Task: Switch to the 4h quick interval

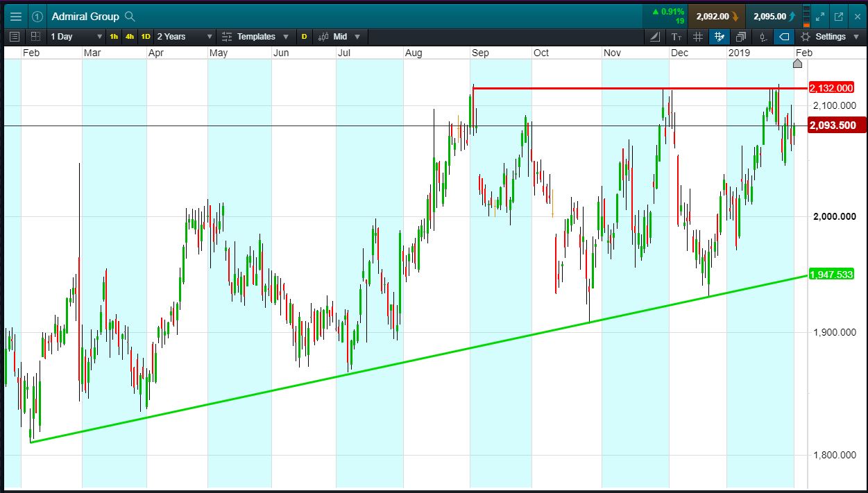Action: [130, 37]
